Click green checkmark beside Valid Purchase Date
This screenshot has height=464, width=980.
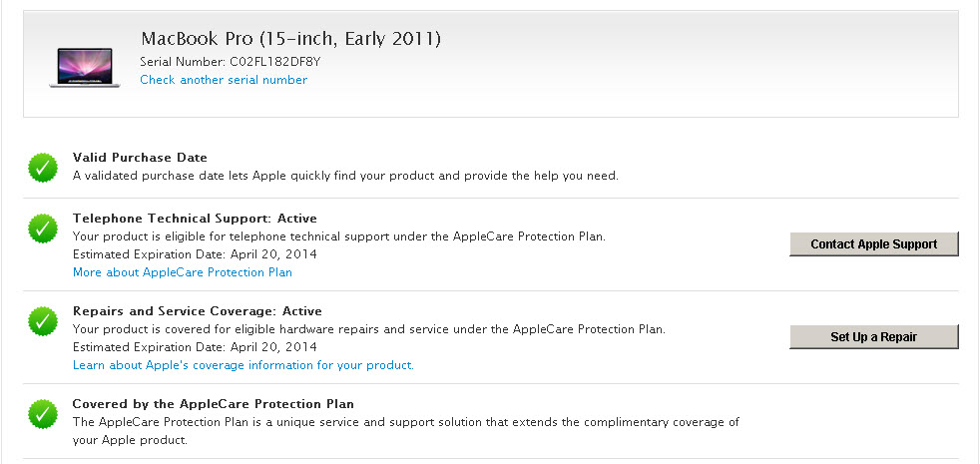coord(43,168)
